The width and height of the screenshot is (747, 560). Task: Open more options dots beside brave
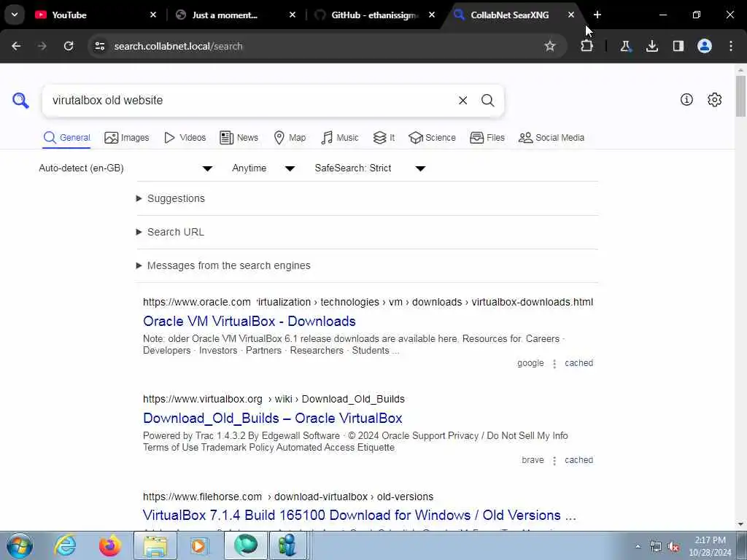pyautogui.click(x=554, y=461)
